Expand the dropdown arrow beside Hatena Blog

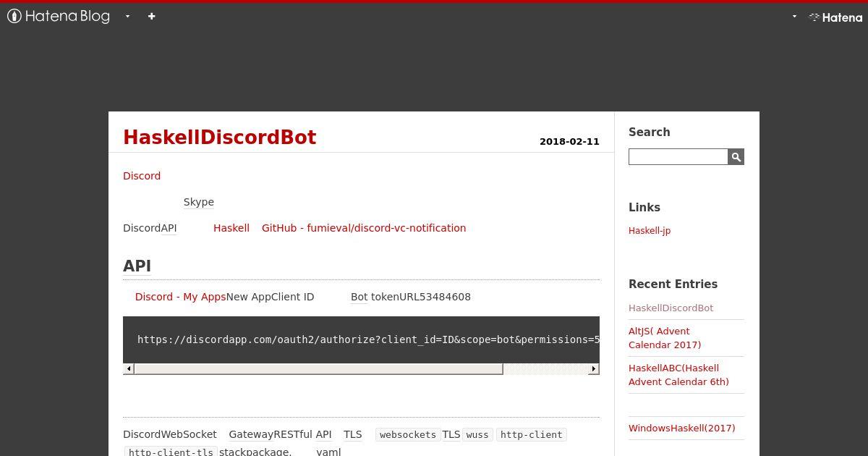[127, 16]
